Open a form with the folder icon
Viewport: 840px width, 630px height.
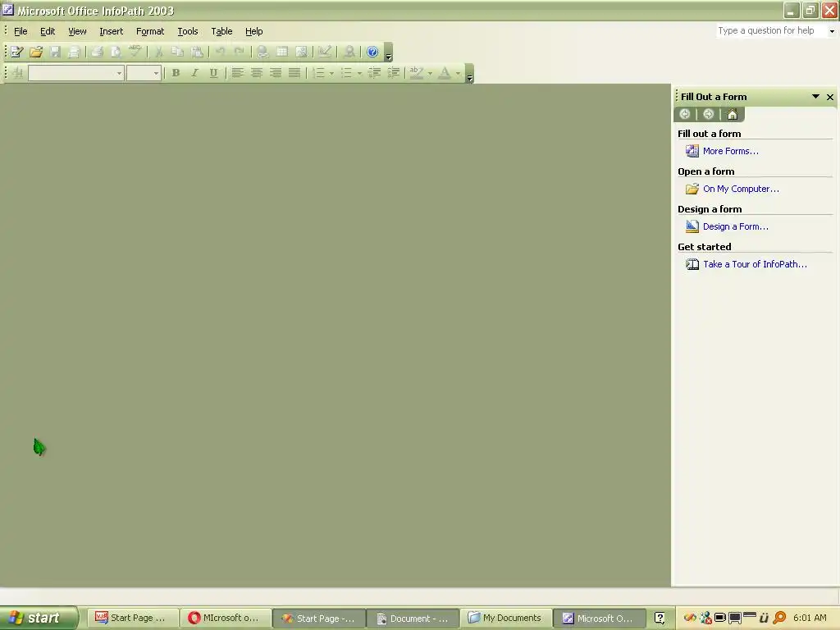coord(36,52)
